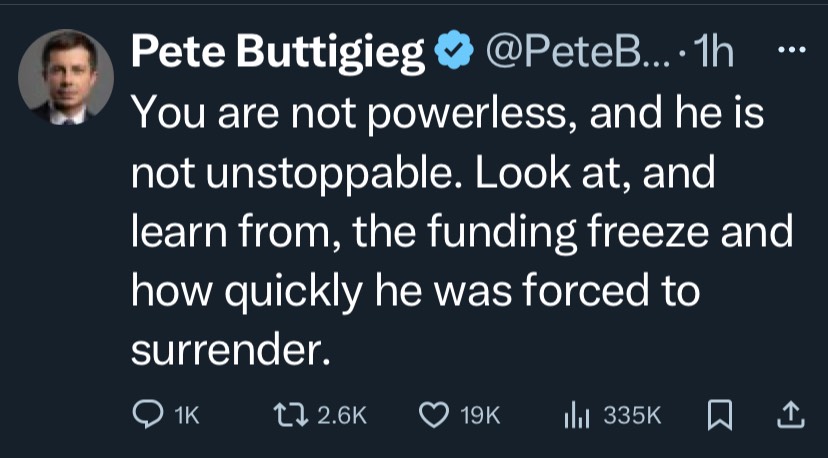Select the 2.6K reposts count
This screenshot has width=828, height=458.
pos(342,416)
